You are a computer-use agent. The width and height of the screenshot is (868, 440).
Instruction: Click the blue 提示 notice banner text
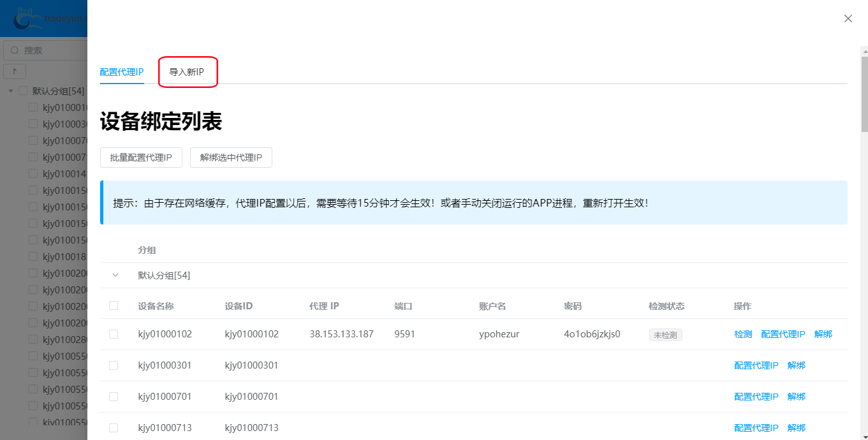[x=381, y=203]
